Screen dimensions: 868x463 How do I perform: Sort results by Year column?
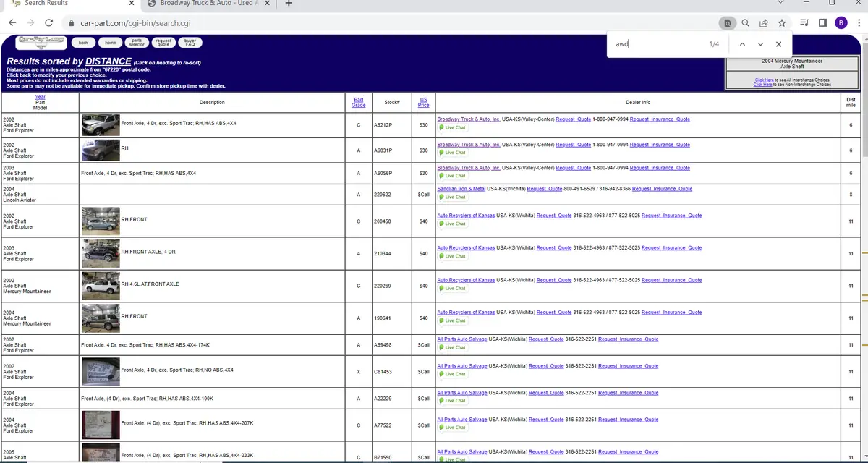point(40,97)
